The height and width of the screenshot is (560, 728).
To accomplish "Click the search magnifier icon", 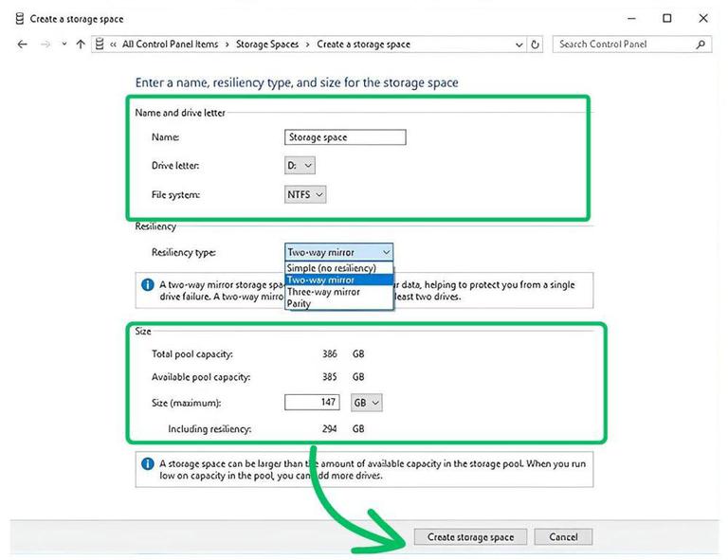I will pos(701,45).
